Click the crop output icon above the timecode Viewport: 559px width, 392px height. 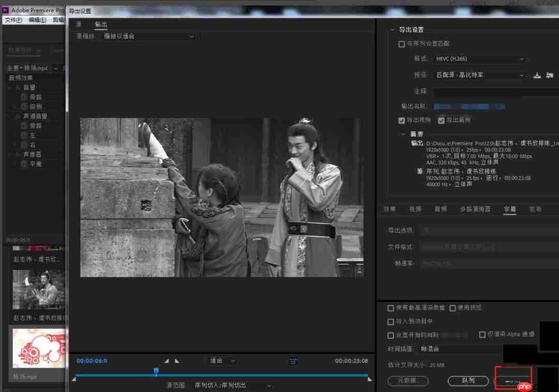pyautogui.click(x=293, y=360)
